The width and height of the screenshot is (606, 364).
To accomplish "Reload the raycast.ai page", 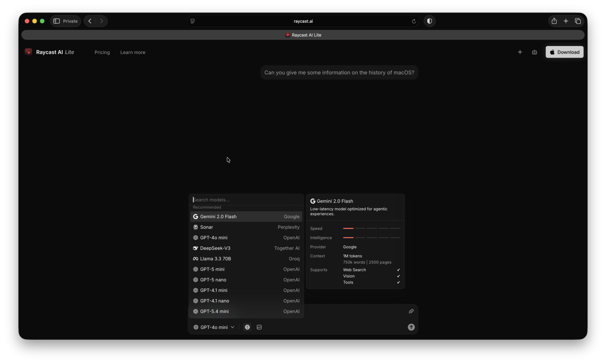I will click(414, 21).
